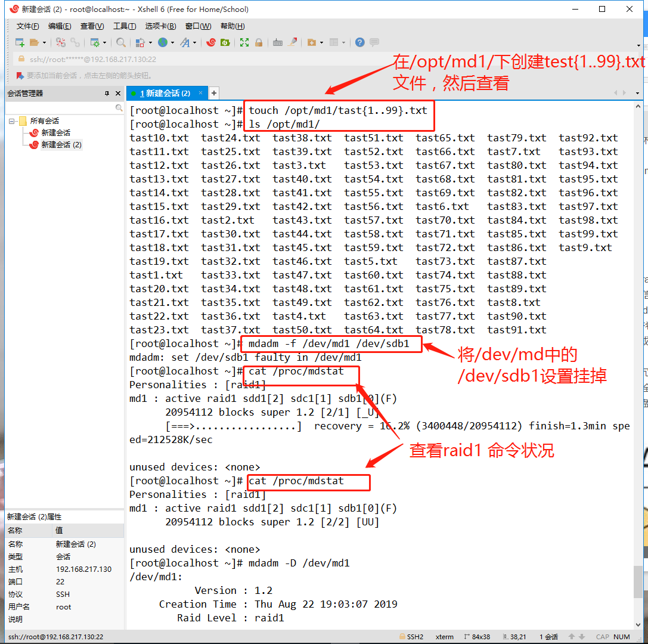This screenshot has height=644, width=648.
Task: Click the session Properties gear icon
Action: click(x=95, y=42)
